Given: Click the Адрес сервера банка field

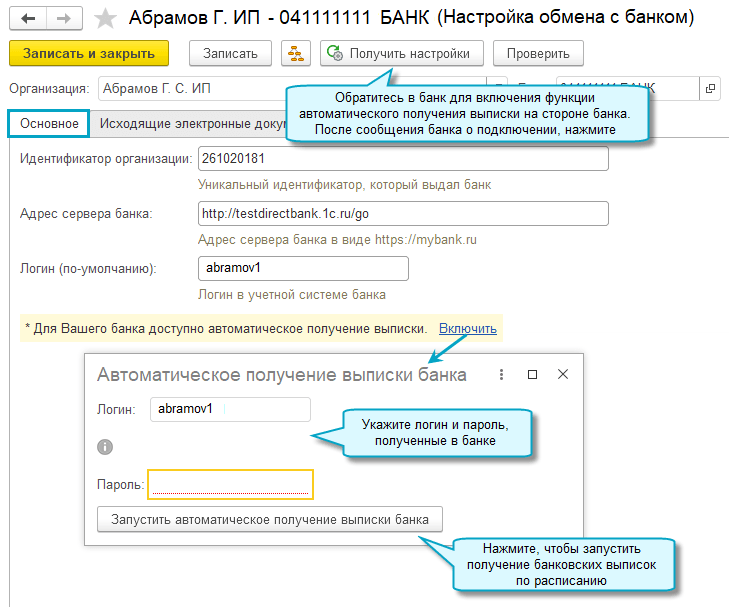Looking at the screenshot, I should coord(404,214).
